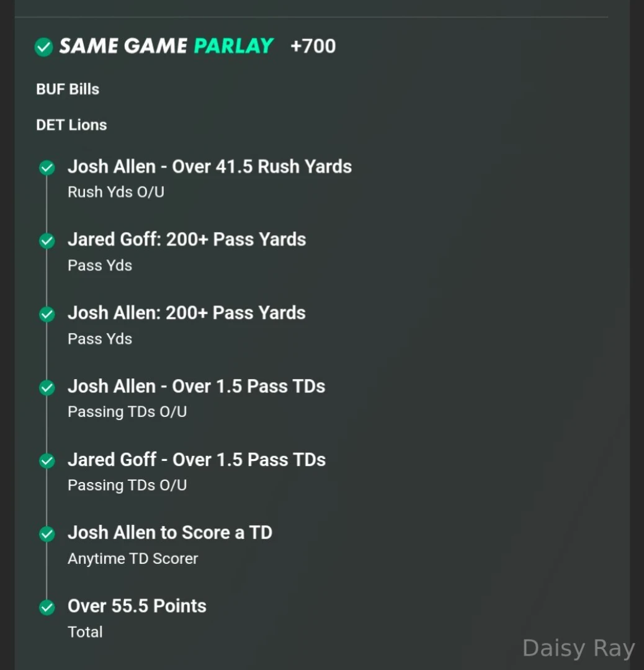Image resolution: width=644 pixels, height=670 pixels.
Task: Select the checkmark icon on Josh Allen rush yards leg
Action: point(47,167)
